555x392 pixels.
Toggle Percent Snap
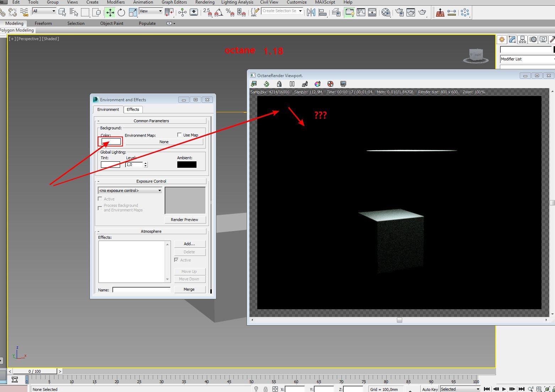click(x=230, y=12)
